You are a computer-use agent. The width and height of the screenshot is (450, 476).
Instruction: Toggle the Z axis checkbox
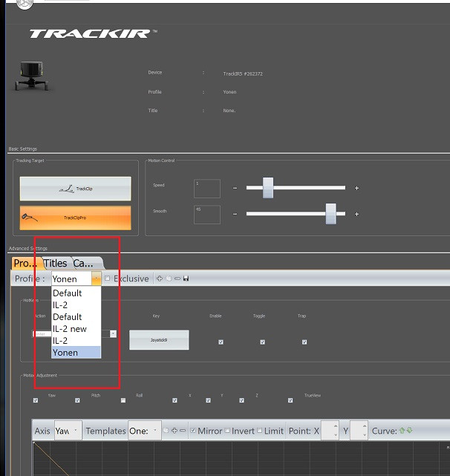(x=241, y=400)
